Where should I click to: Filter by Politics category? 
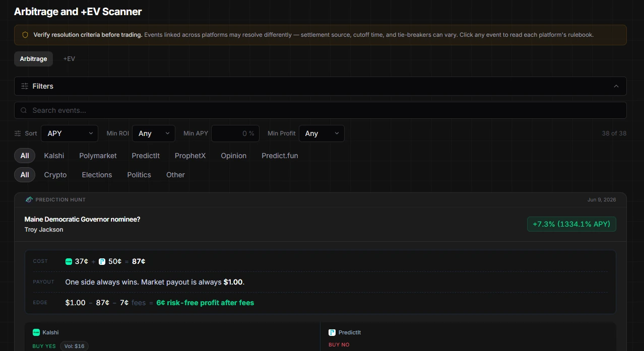pos(139,175)
